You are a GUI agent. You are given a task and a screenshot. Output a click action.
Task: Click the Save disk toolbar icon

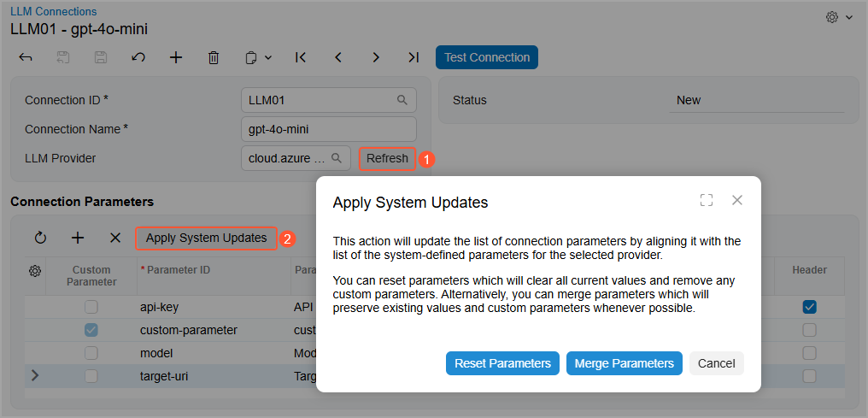(100, 57)
